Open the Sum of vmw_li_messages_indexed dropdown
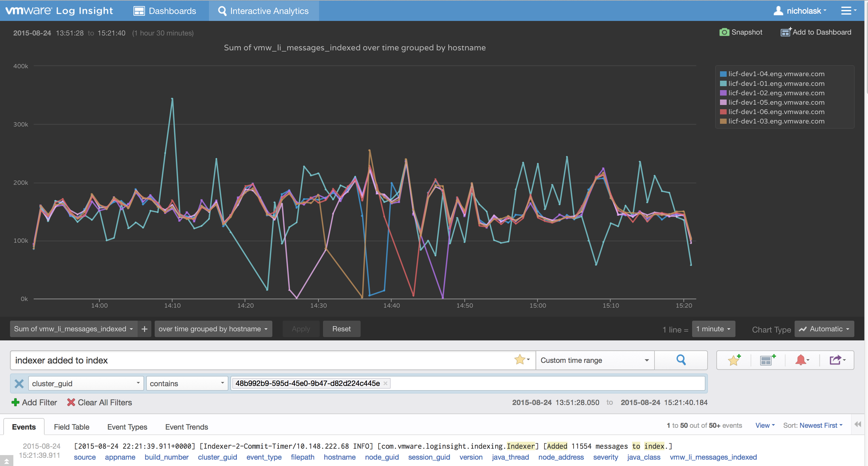Viewport: 868px width, 466px height. point(73,329)
